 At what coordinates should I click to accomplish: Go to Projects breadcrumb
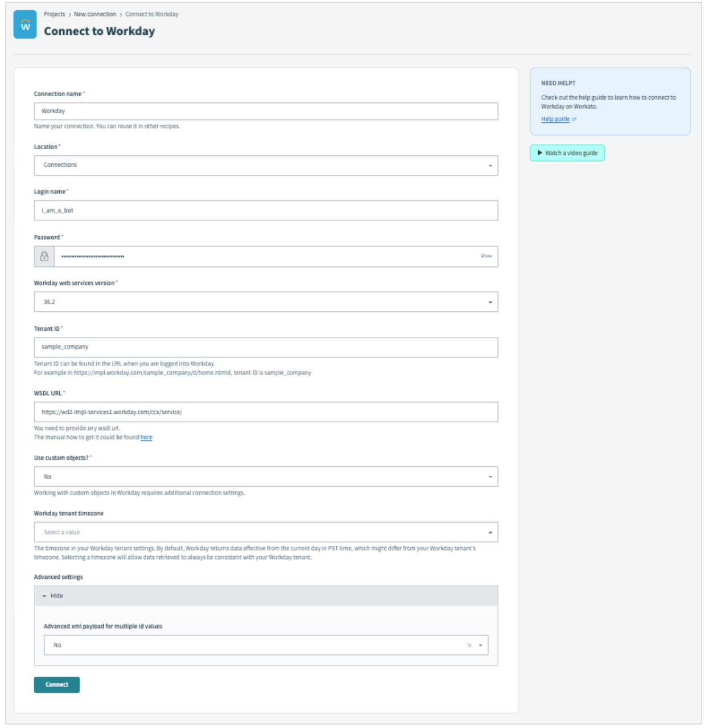[55, 14]
